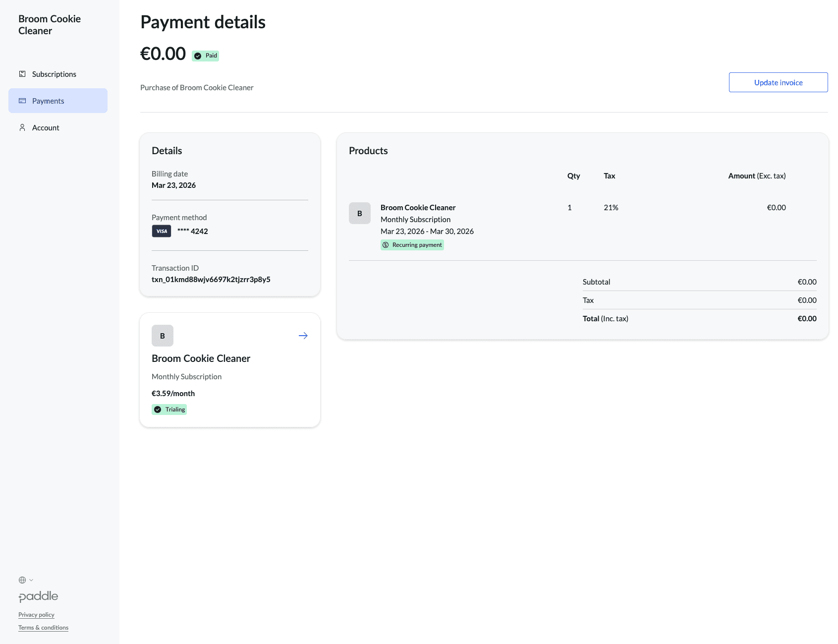Select the Broom Cookie Cleaner product icon
The image size is (838, 644).
pyautogui.click(x=359, y=213)
